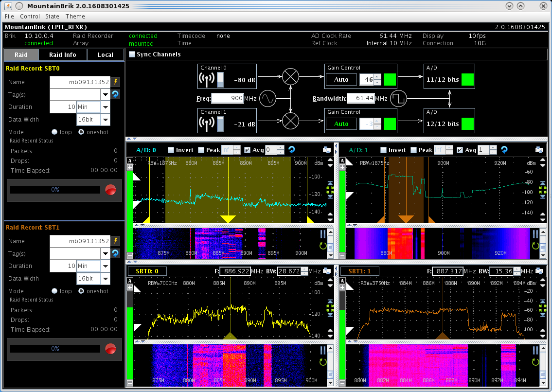Enable Sync Channels checkbox
The width and height of the screenshot is (552, 392).
coord(132,54)
